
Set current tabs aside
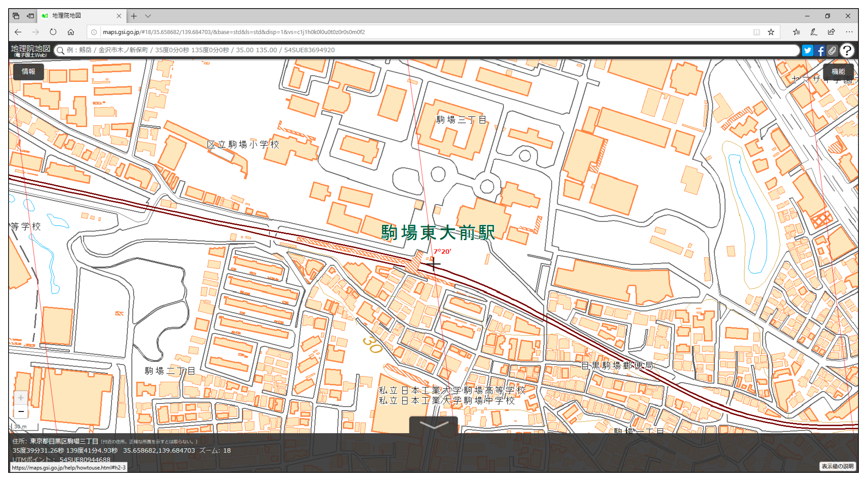(30, 16)
